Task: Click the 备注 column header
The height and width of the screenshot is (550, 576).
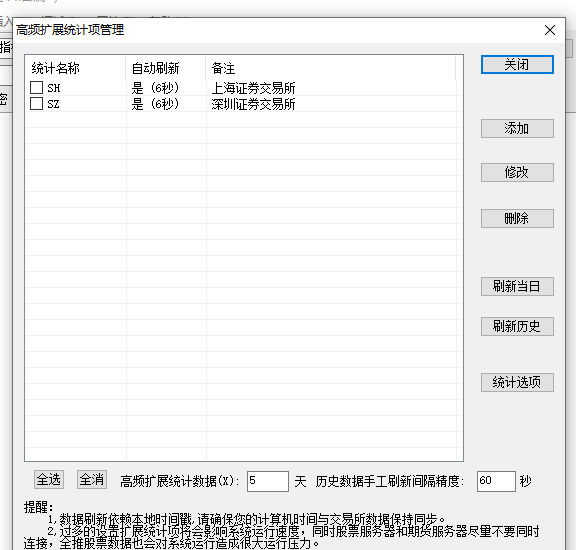Action: click(331, 68)
